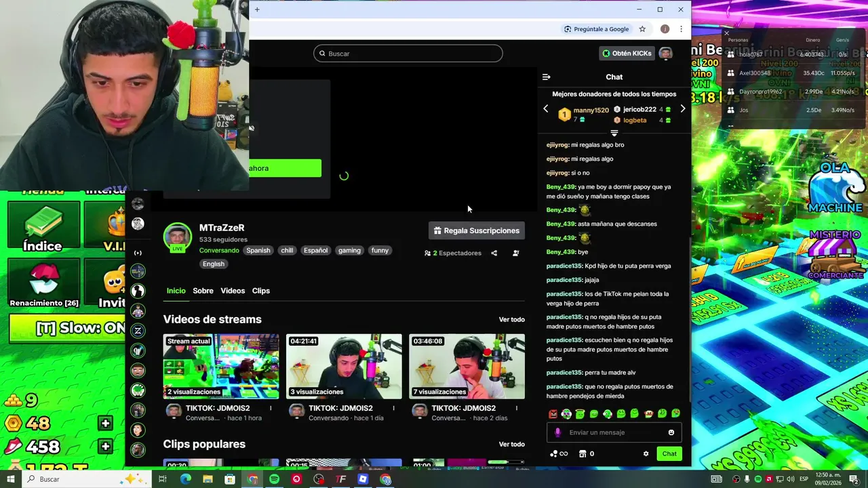The height and width of the screenshot is (488, 868).
Task: Click Renacimiento [26] game button
Action: 44,283
